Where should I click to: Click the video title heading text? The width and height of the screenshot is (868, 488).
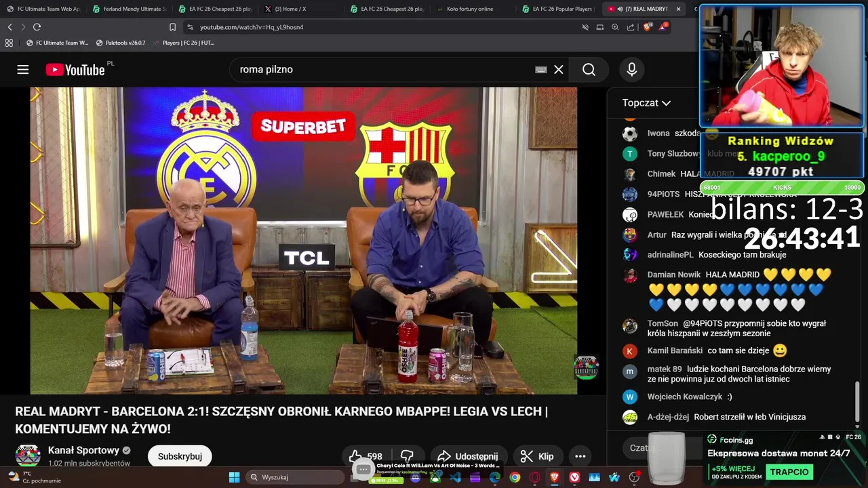click(x=281, y=420)
